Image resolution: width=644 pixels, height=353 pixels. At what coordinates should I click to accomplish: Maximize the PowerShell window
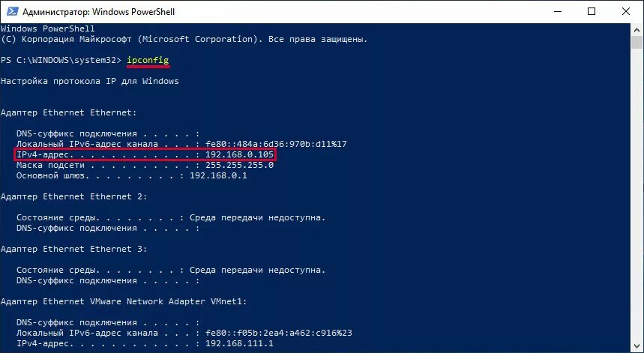(592, 11)
